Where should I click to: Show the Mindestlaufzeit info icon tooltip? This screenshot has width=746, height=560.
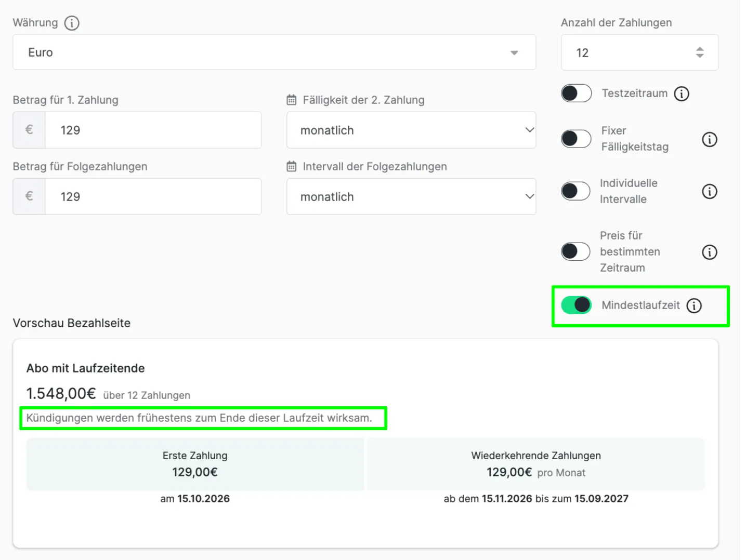(694, 305)
